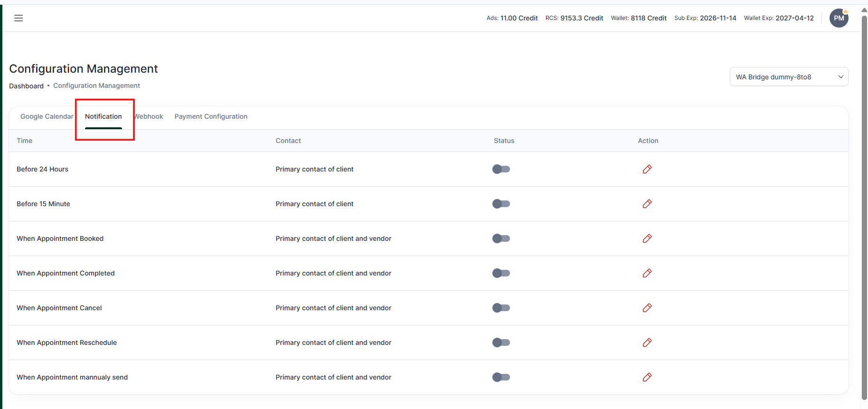The image size is (868, 409).
Task: Open the WA Bridge dummy-8to8 dropdown
Action: 788,77
